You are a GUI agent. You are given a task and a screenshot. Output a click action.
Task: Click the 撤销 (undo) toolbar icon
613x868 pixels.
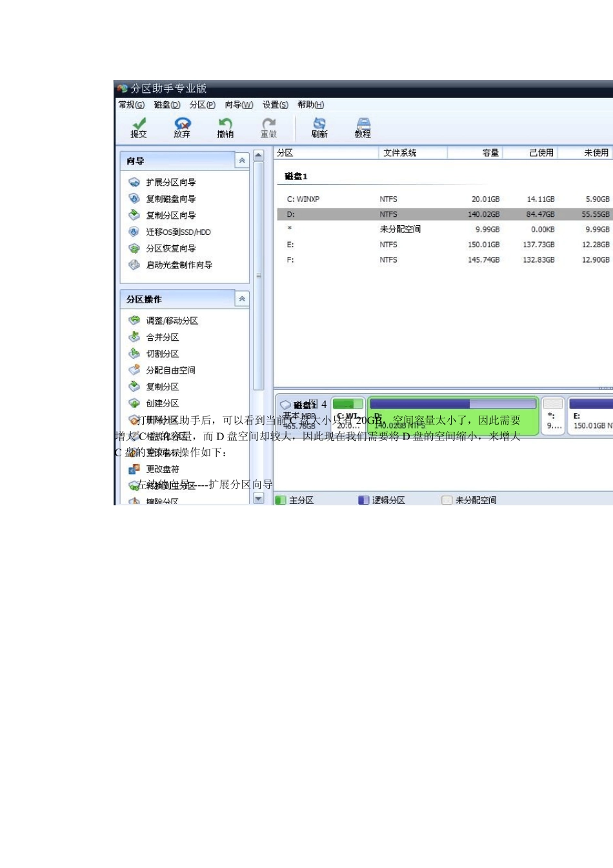(225, 128)
